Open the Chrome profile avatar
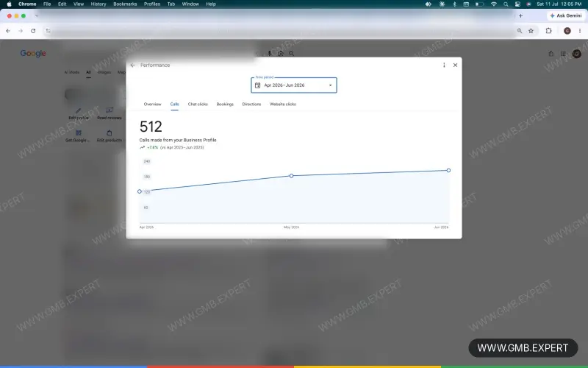 [x=567, y=31]
